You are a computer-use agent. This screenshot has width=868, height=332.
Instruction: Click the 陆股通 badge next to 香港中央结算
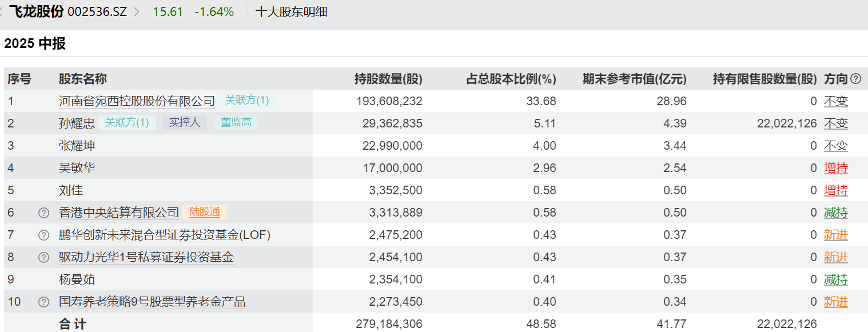(205, 212)
